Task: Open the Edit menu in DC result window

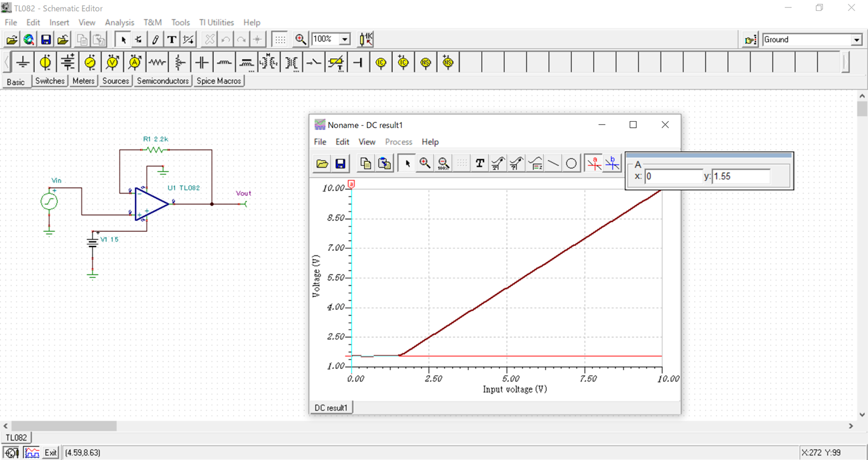Action: [342, 142]
